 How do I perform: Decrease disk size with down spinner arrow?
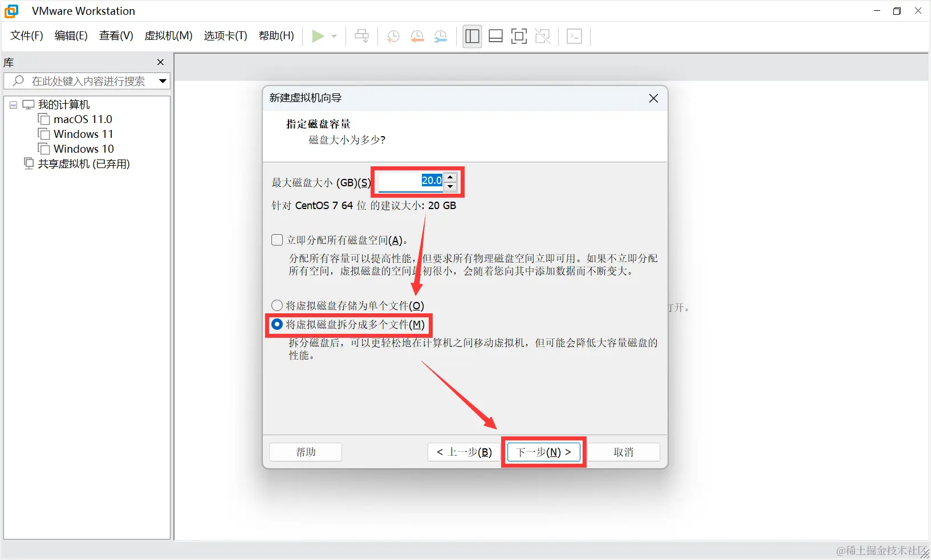[450, 186]
